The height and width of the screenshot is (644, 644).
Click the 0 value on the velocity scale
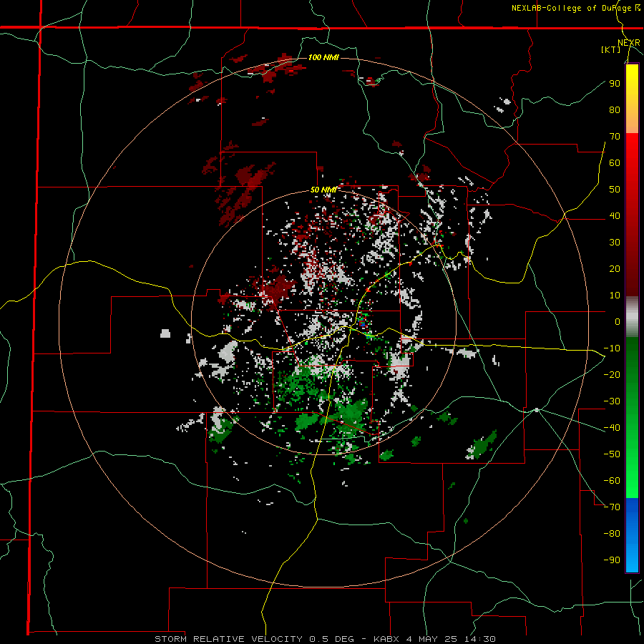point(618,321)
